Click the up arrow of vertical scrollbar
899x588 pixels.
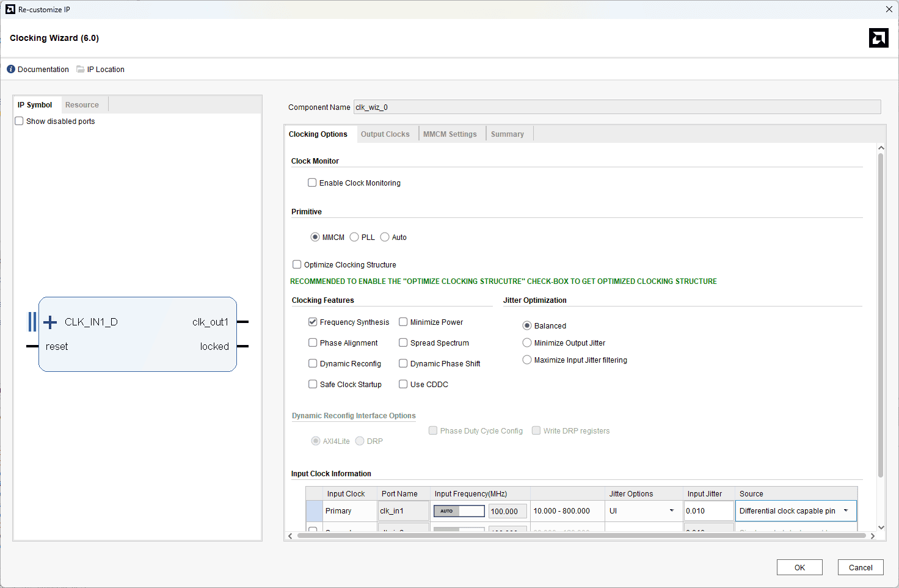pyautogui.click(x=881, y=148)
